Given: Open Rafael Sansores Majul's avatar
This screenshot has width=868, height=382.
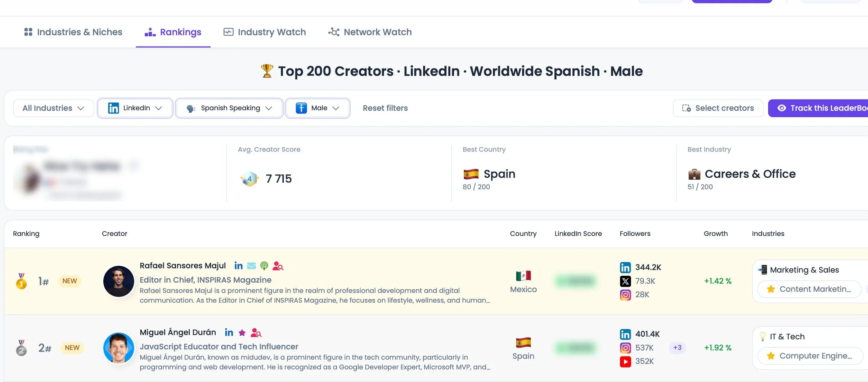Looking at the screenshot, I should tap(118, 281).
